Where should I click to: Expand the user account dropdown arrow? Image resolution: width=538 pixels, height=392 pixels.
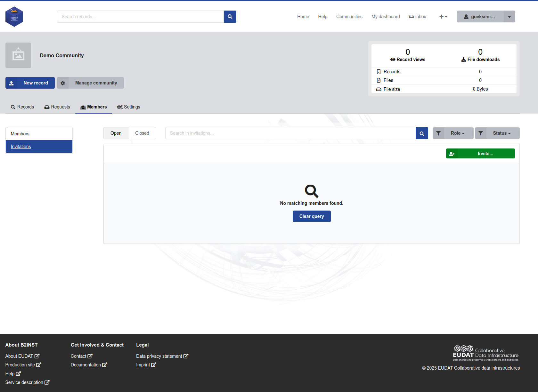[x=509, y=17]
